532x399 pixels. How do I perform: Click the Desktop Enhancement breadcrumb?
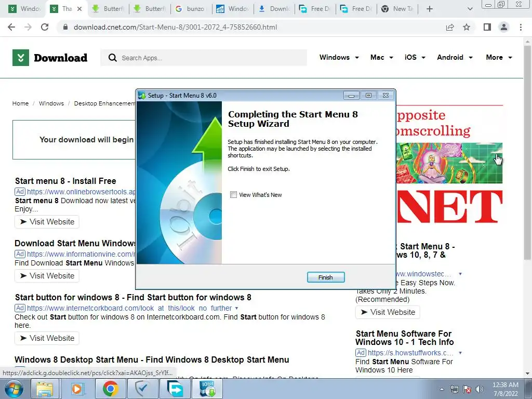(x=104, y=103)
